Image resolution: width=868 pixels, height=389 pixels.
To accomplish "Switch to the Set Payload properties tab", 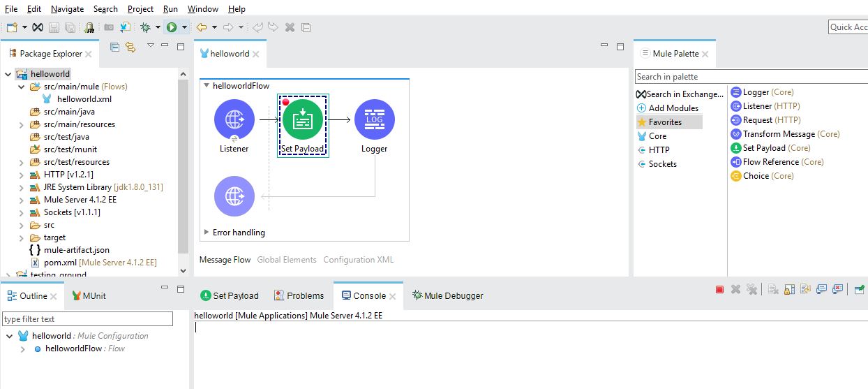I will click(x=230, y=295).
